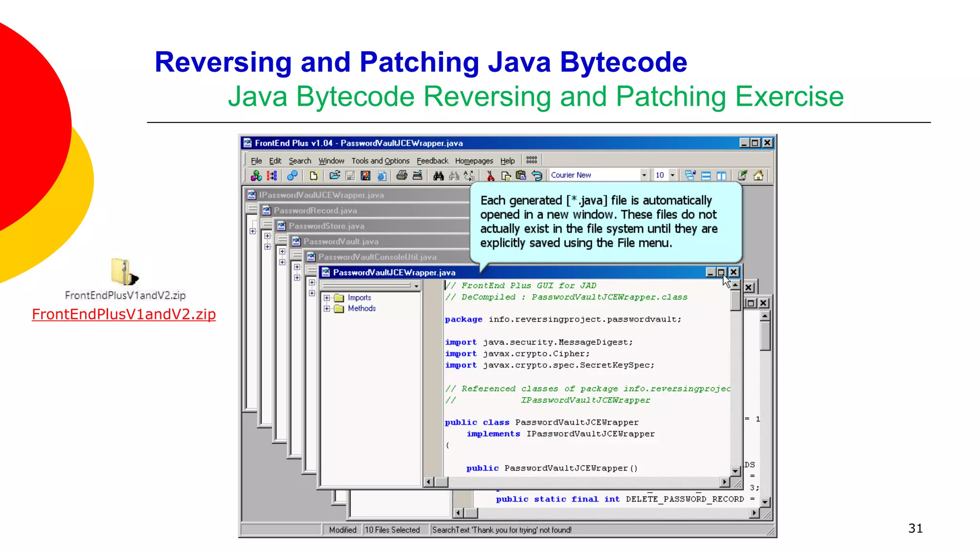980x551 pixels.
Task: Open the File menu
Action: (256, 161)
